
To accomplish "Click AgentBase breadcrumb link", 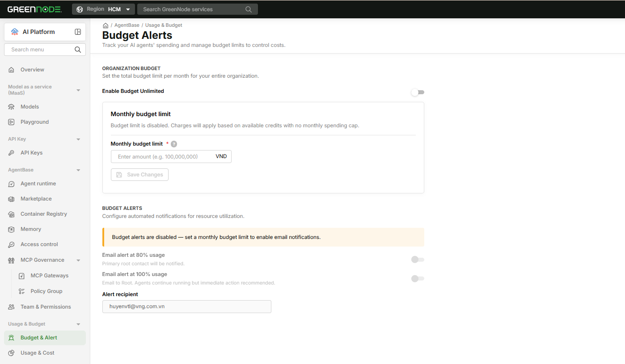I will (x=127, y=25).
